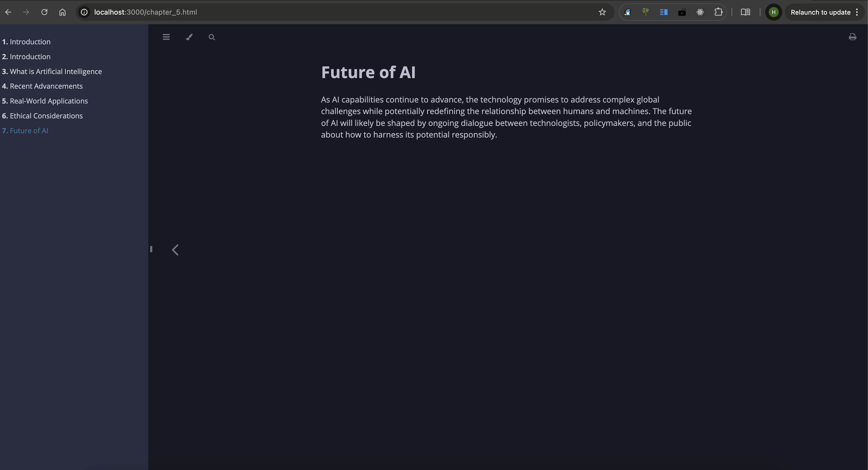Image resolution: width=868 pixels, height=470 pixels.
Task: Open the React DevTools extension icon
Action: (x=700, y=12)
